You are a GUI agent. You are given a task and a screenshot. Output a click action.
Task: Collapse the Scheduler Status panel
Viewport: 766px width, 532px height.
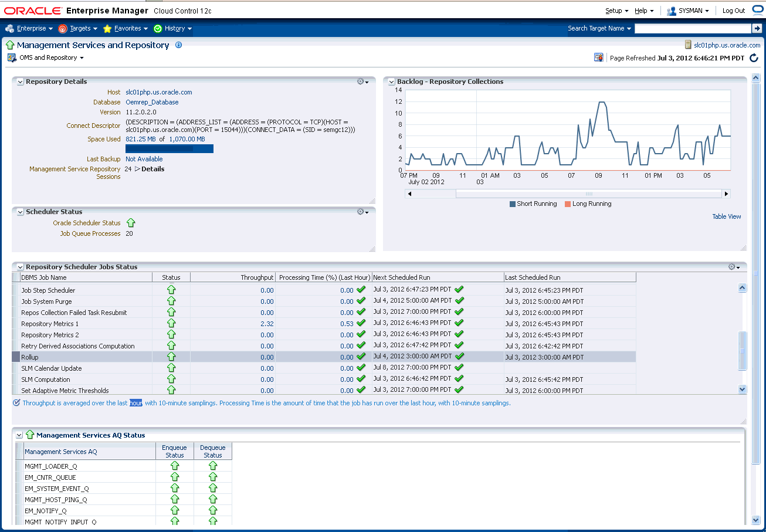pos(21,212)
